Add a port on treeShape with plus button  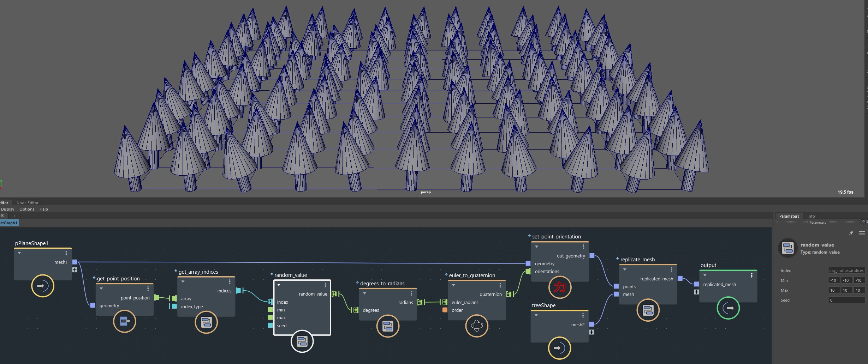[591, 332]
